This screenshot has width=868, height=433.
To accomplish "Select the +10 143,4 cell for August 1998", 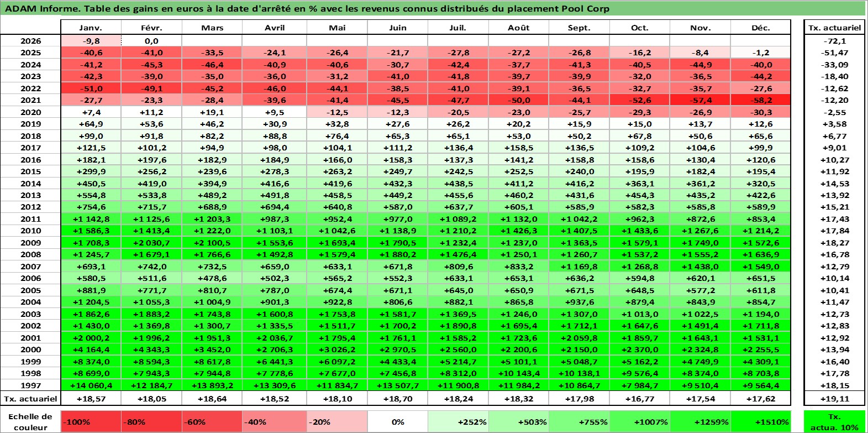I will tap(519, 373).
